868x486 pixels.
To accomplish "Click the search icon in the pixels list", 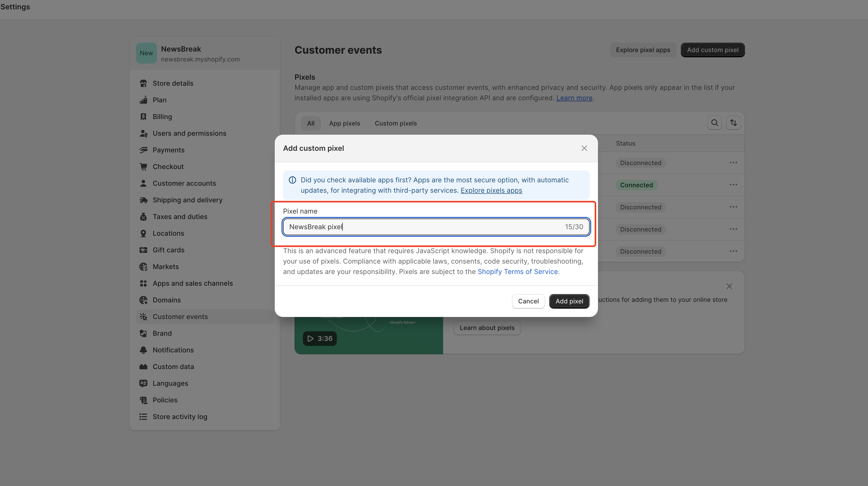I will tap(714, 123).
